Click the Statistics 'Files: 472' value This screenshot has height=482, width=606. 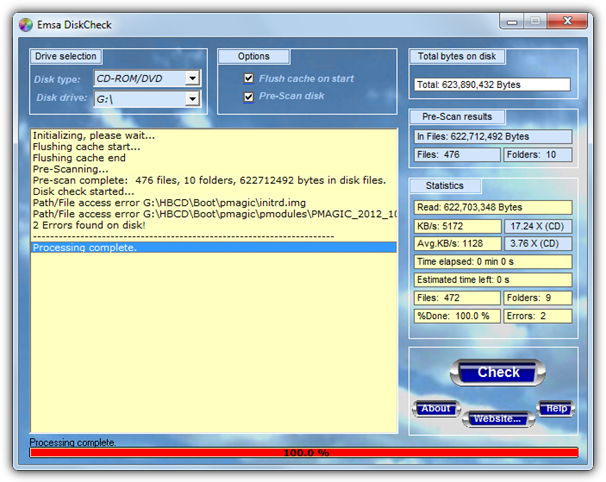[x=457, y=298]
